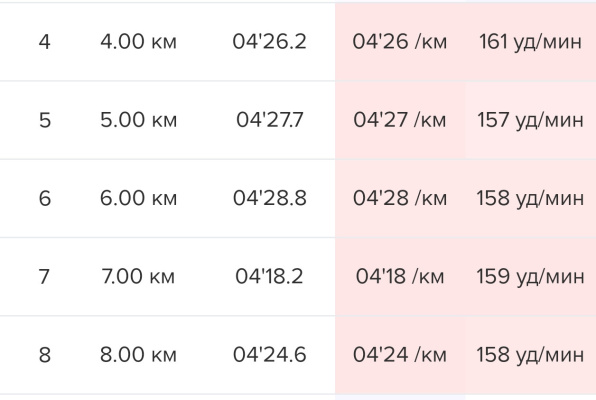Click pace 04'24 /км cell
Image resolution: width=596 pixels, height=400 pixels.
coord(400,355)
